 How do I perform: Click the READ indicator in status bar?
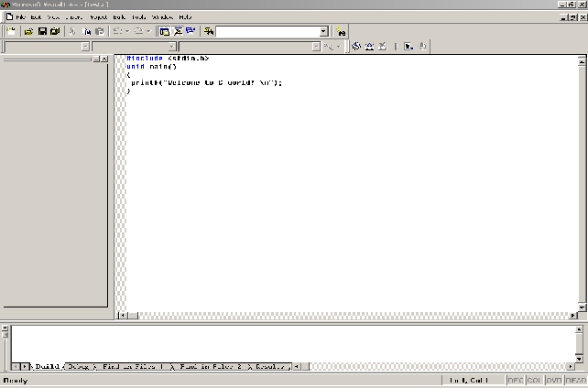pos(575,381)
